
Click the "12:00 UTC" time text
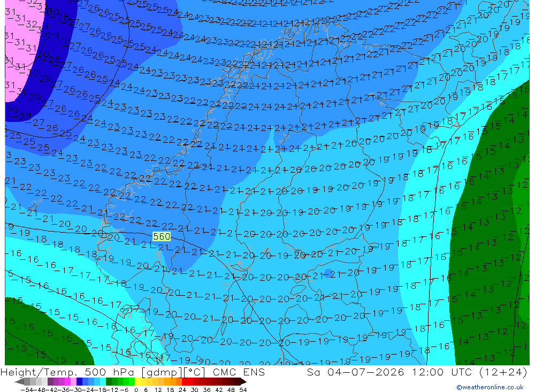tap(441, 372)
